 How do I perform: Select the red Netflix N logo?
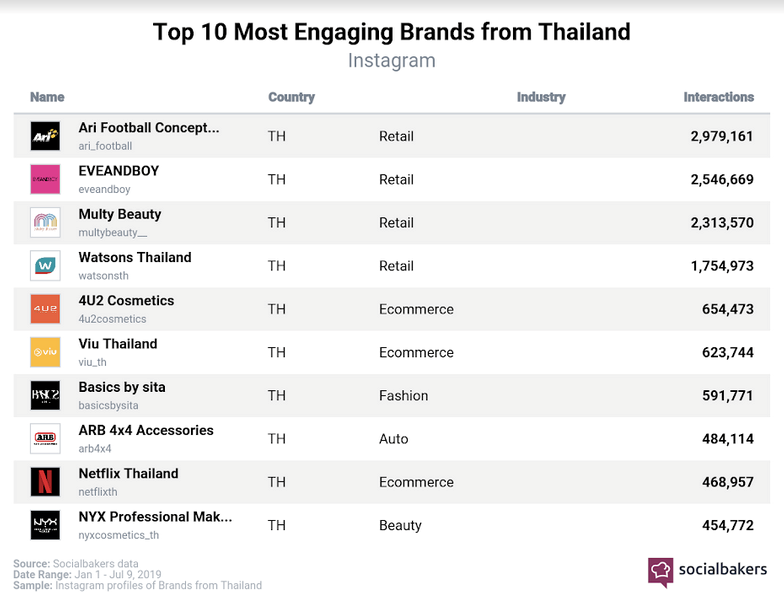tap(45, 482)
